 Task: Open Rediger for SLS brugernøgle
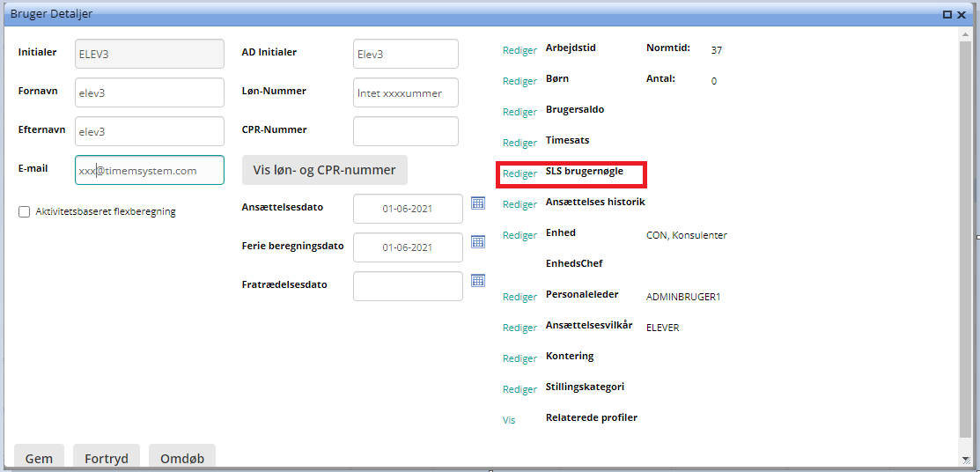coord(519,173)
